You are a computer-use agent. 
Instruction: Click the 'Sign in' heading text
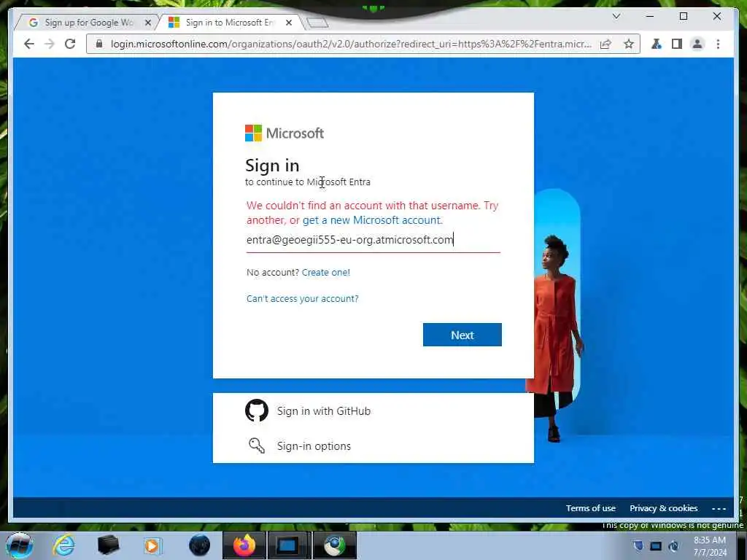[x=272, y=166]
